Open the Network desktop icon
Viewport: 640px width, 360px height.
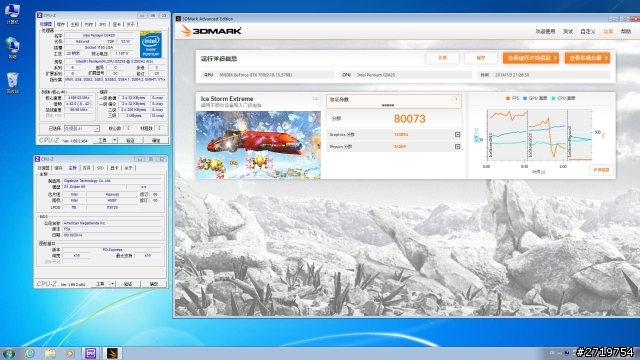pyautogui.click(x=12, y=48)
